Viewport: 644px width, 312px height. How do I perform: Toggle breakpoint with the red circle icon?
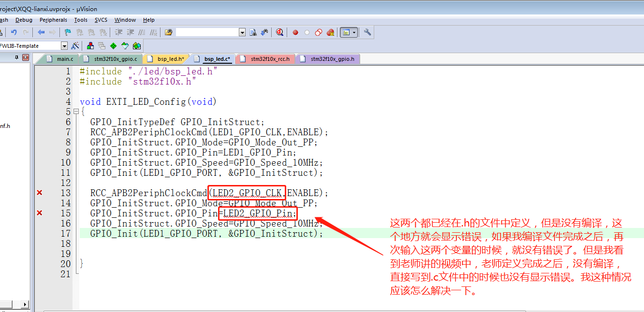point(295,32)
